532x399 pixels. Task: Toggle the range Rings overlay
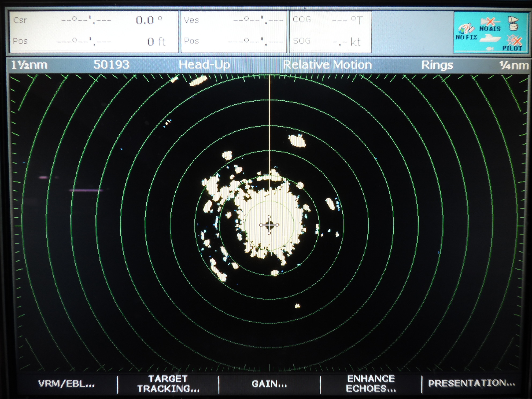[x=437, y=64]
